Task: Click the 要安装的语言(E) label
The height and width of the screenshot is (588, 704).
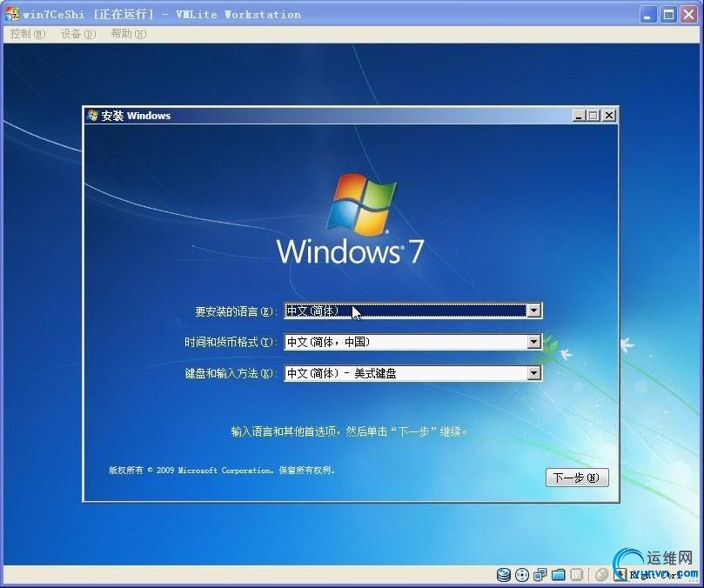Action: [x=236, y=311]
